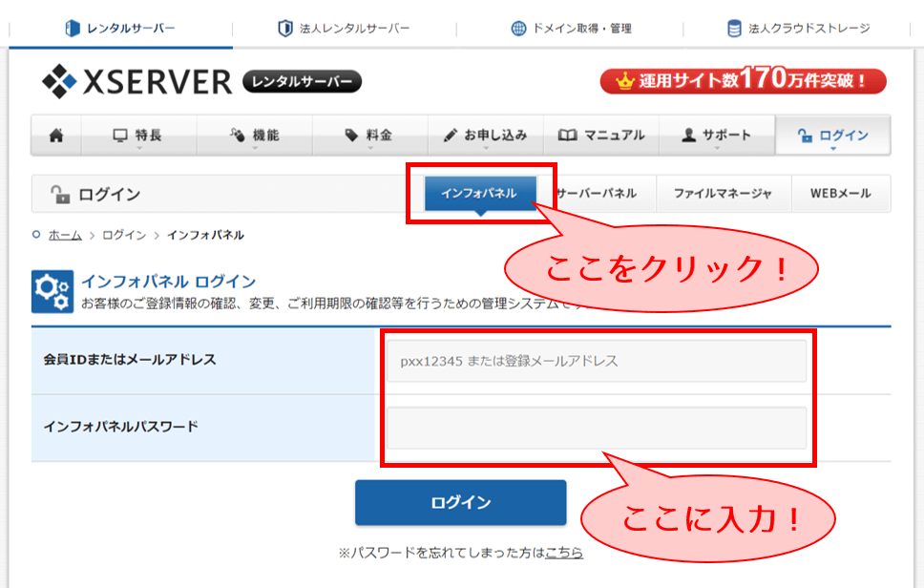Click the book icon beside マニュアル

click(x=567, y=136)
